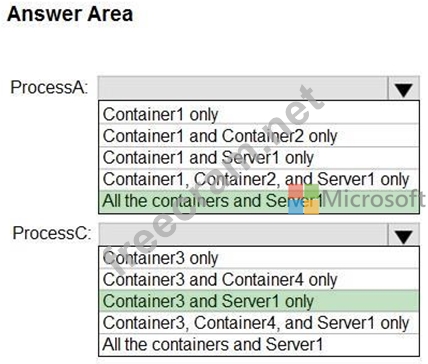The image size is (428, 364).
Task: Pick 'Container1 and Server1 only' option
Action: (259, 157)
